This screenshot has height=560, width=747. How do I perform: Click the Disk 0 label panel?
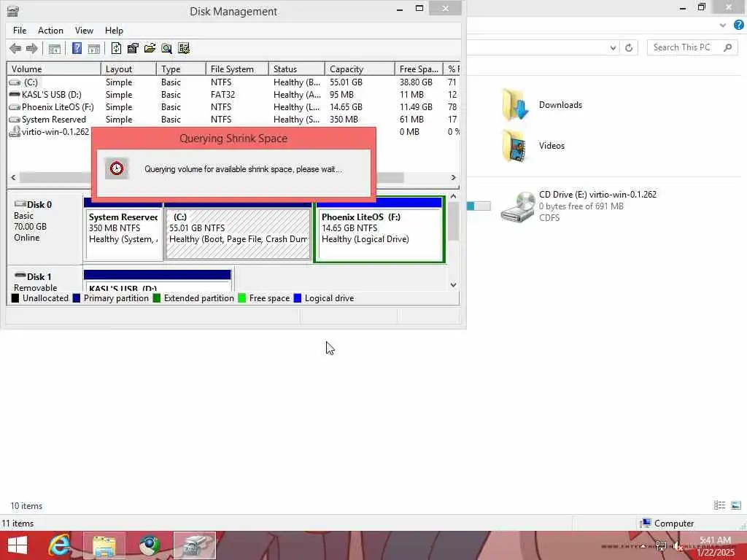pyautogui.click(x=44, y=228)
